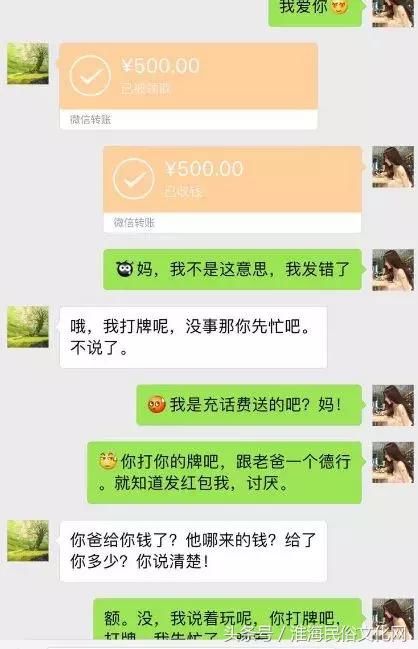Open the received ¥500.00 transfer from mom

point(189,86)
